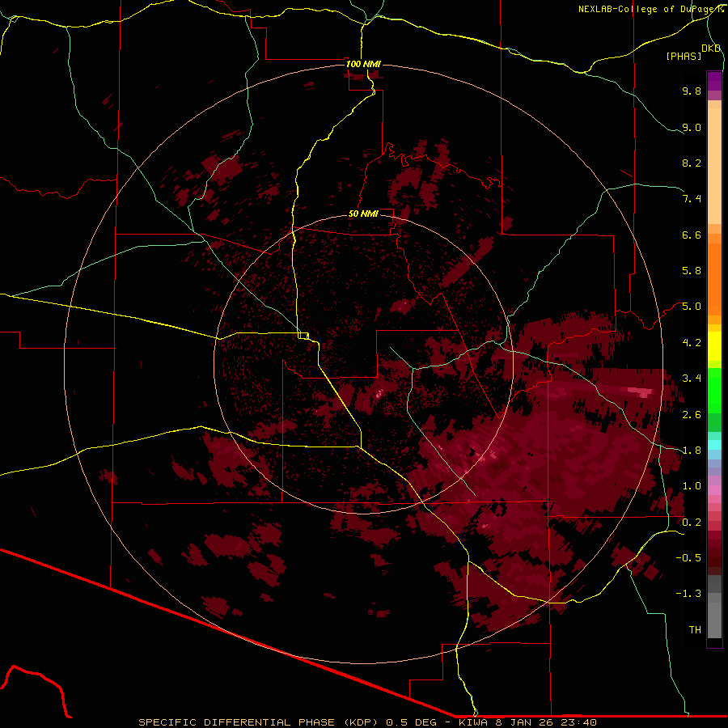The width and height of the screenshot is (728, 728).
Task: Click the [PHAS] label above the color scale
Action: point(684,56)
